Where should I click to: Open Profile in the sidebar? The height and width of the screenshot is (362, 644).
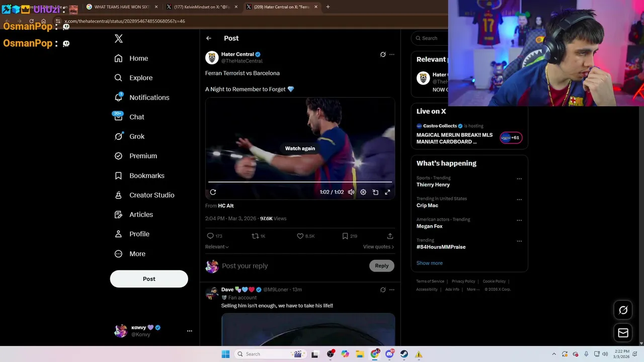pos(132,234)
